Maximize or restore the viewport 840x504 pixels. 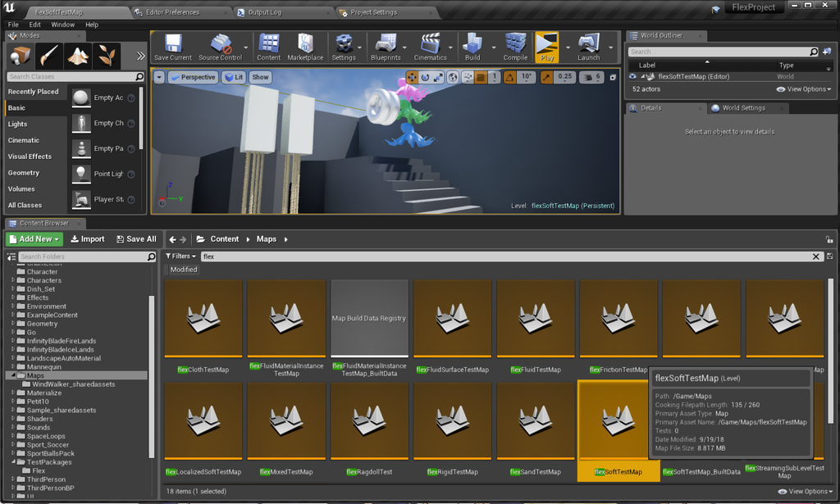point(613,77)
